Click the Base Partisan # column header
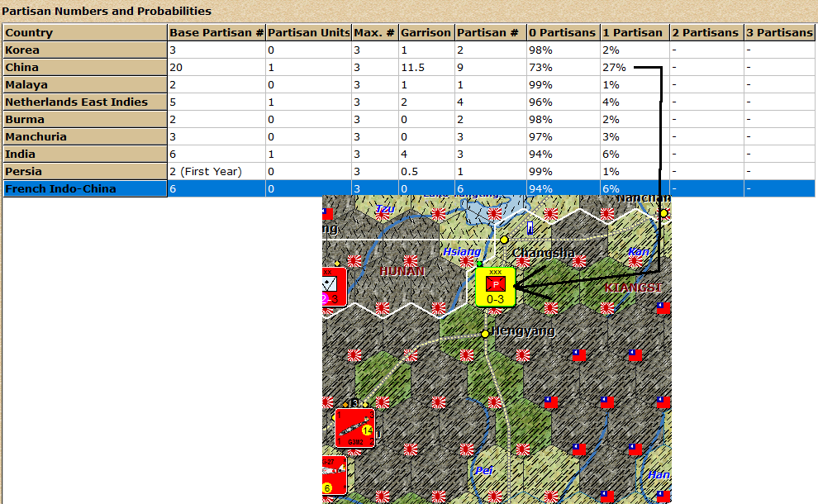 [x=216, y=32]
